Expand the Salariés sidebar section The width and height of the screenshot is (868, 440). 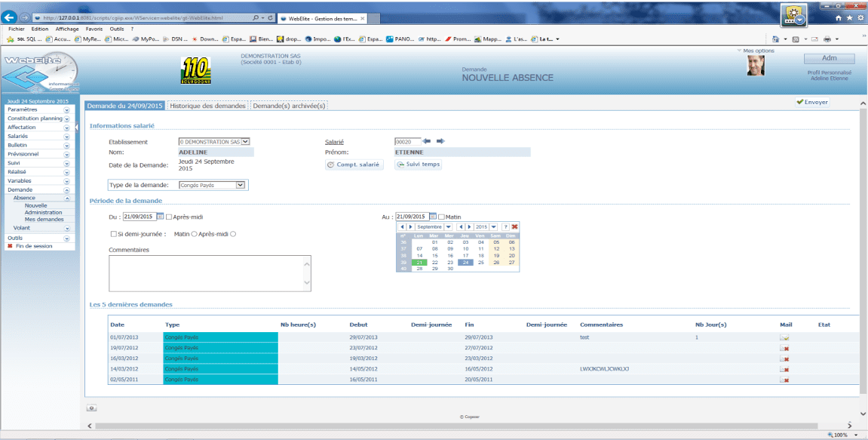click(x=67, y=137)
